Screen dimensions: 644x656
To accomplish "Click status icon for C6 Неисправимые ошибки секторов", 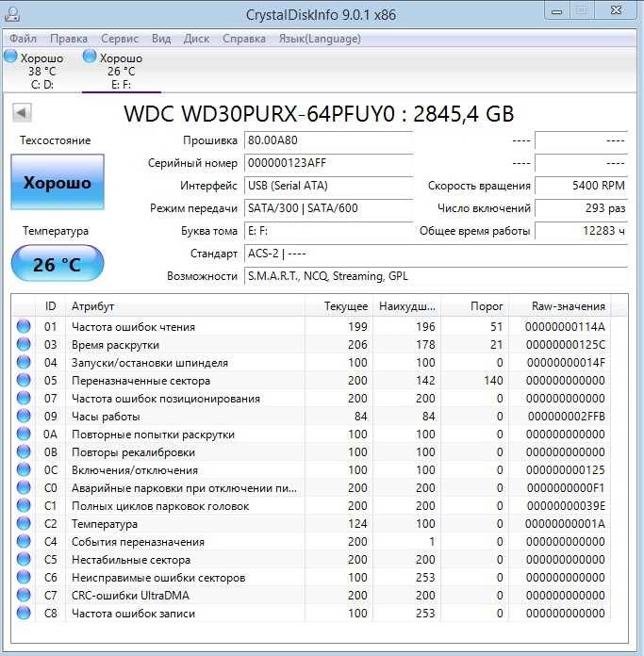I will (24, 578).
